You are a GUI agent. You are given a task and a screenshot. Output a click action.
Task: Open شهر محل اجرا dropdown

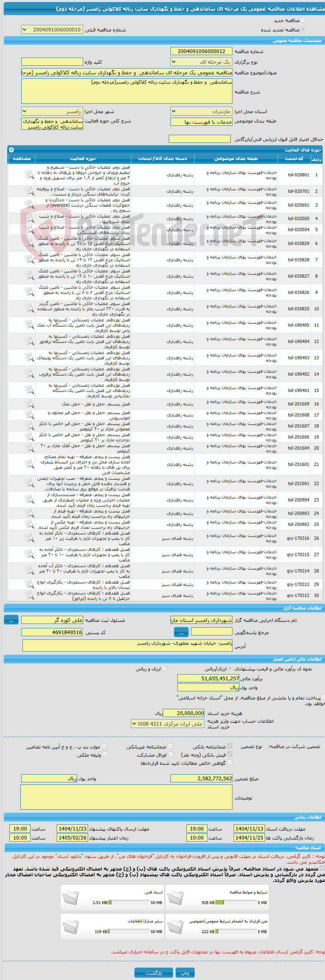click(x=52, y=111)
